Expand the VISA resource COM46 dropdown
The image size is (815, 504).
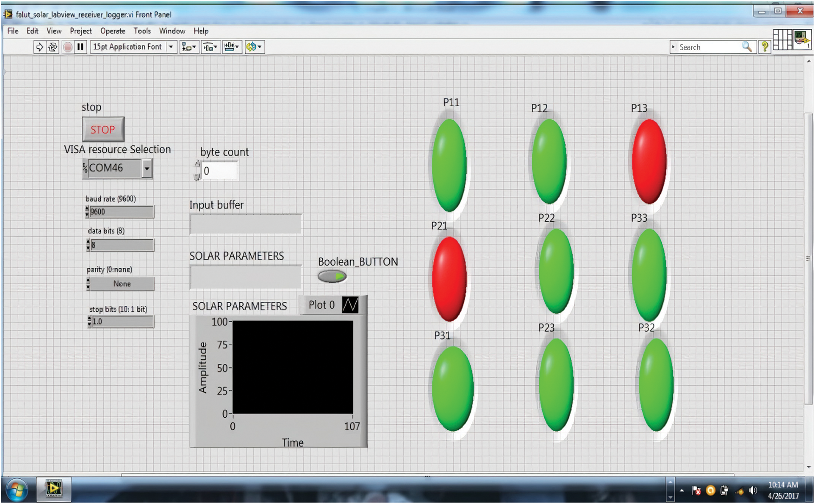[x=147, y=168]
